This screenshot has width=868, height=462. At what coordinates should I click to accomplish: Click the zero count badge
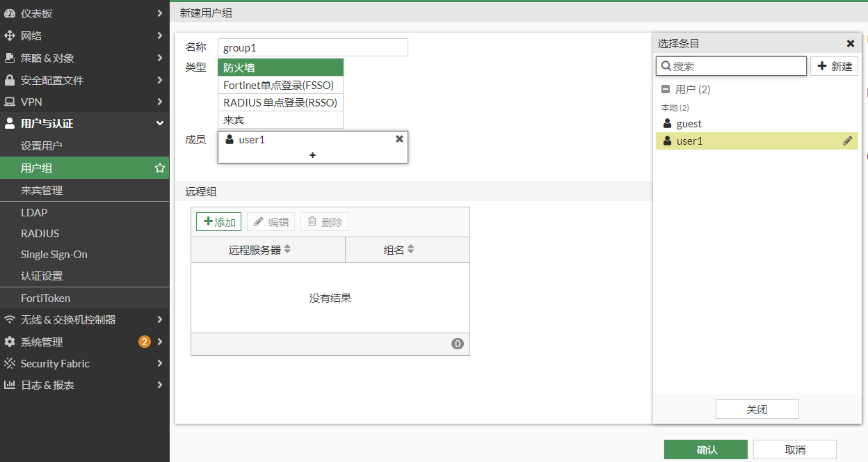458,344
